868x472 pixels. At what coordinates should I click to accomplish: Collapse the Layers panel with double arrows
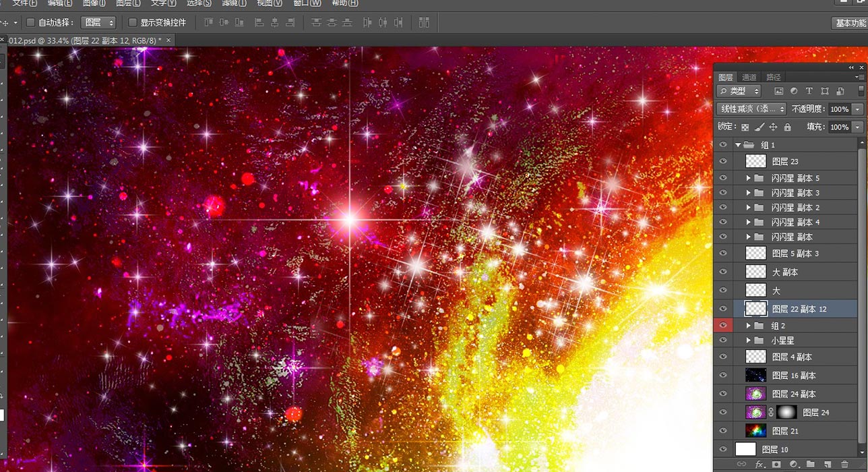tap(851, 67)
